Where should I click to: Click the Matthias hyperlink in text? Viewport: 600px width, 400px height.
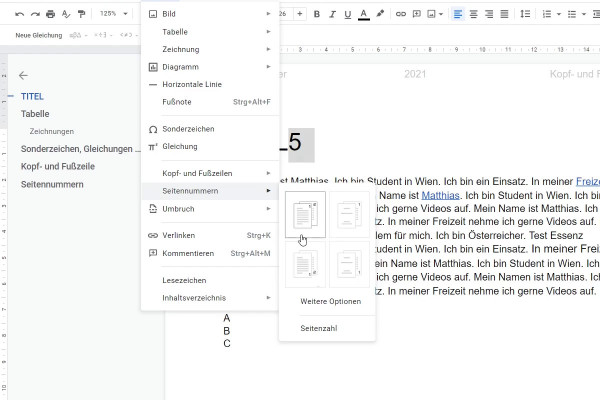[x=440, y=196]
